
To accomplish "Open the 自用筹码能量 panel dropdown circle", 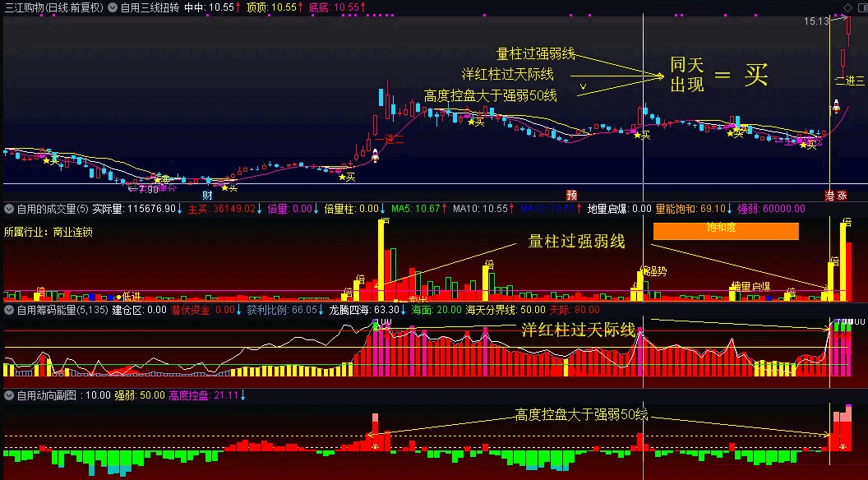I will click(9, 310).
